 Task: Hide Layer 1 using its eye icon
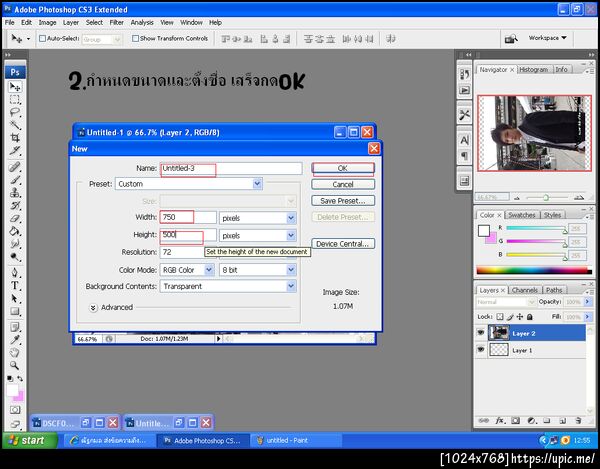click(481, 350)
